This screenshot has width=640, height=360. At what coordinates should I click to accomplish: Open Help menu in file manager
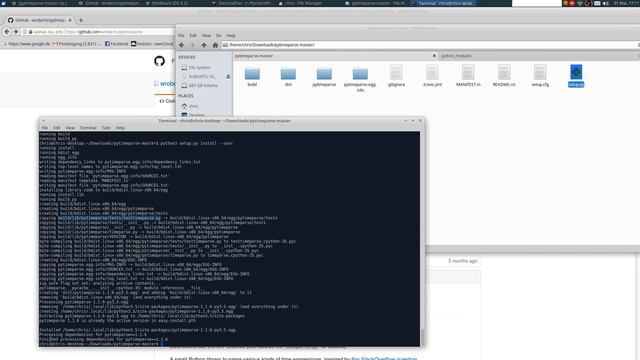[231, 36]
